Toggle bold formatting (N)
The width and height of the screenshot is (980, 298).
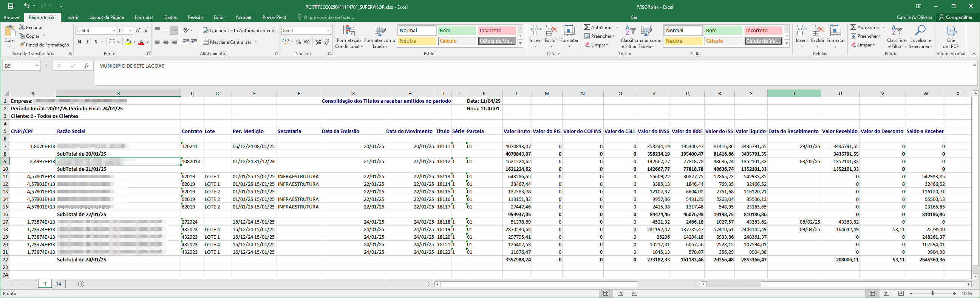(79, 42)
